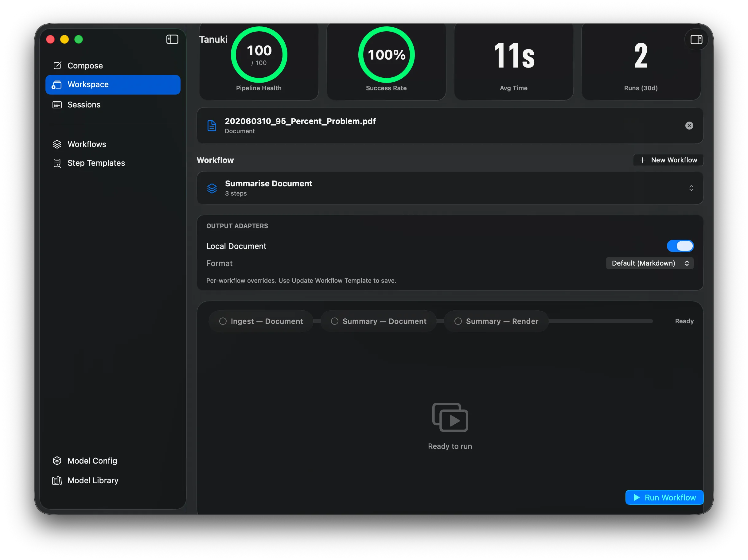
Task: Click the Per-workflow overrides note
Action: [x=301, y=280]
